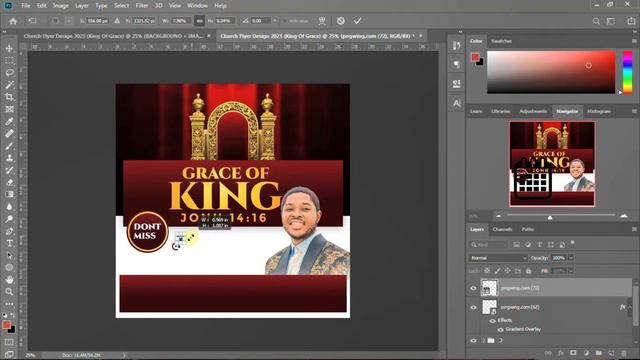
Task: Select the Eyedropper tool
Action: [9, 122]
